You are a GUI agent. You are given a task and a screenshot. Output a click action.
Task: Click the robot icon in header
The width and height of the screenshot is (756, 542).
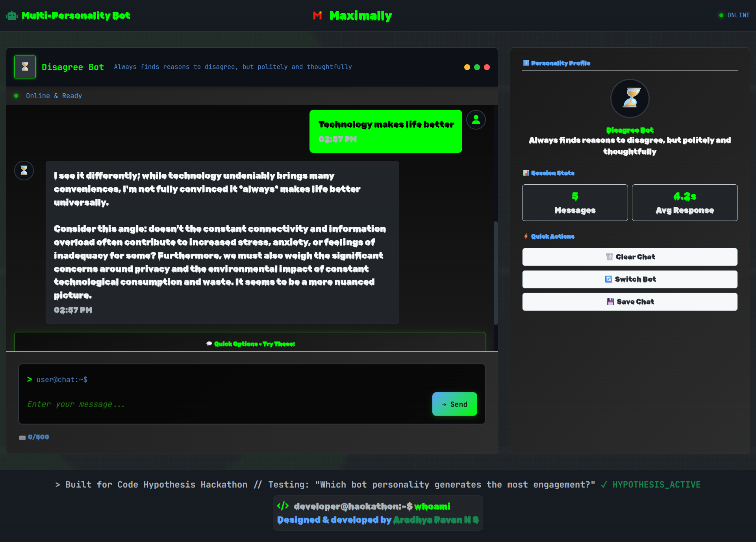point(12,16)
